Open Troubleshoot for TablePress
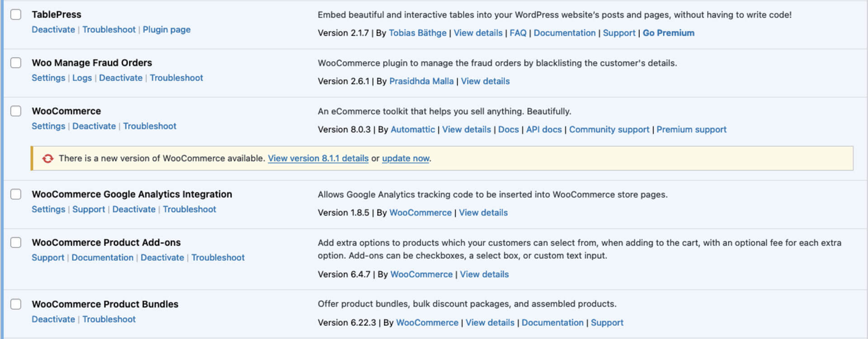The image size is (868, 339). [x=109, y=30]
